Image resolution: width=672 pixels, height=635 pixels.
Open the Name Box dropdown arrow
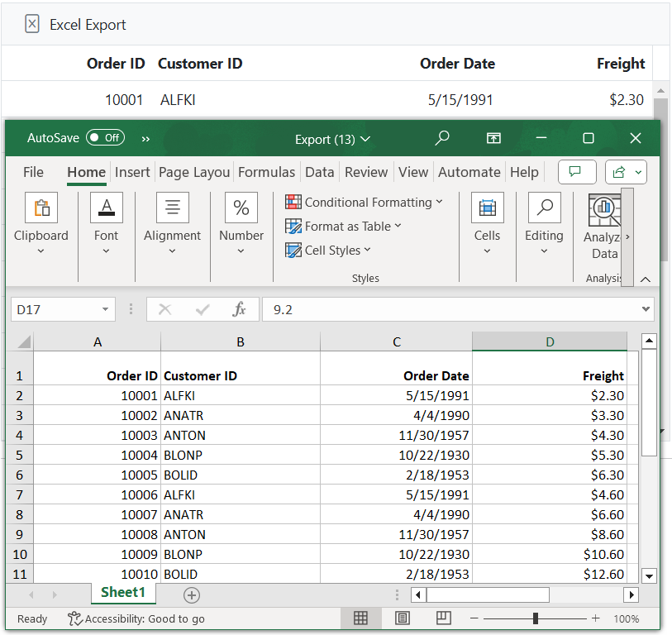pyautogui.click(x=105, y=310)
